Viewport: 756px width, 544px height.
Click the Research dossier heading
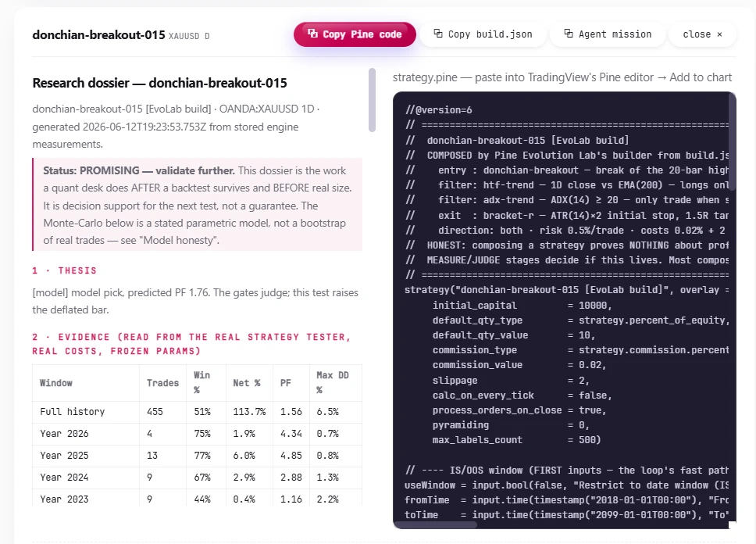tap(159, 83)
